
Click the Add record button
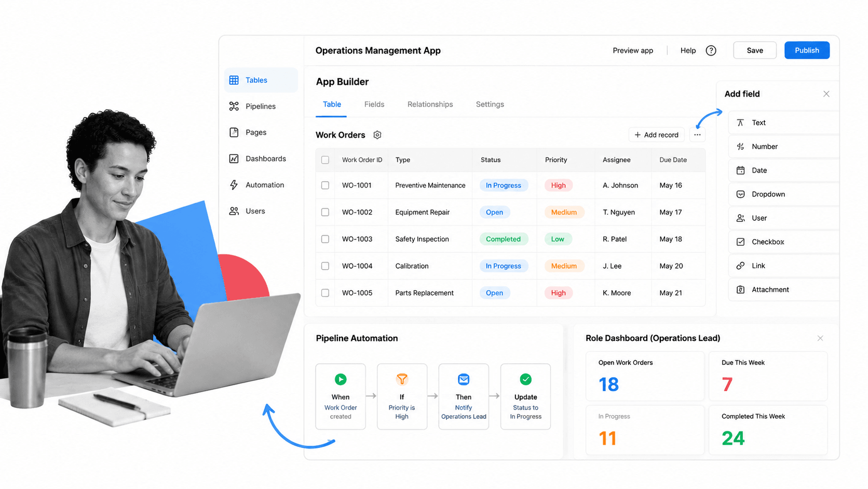656,135
